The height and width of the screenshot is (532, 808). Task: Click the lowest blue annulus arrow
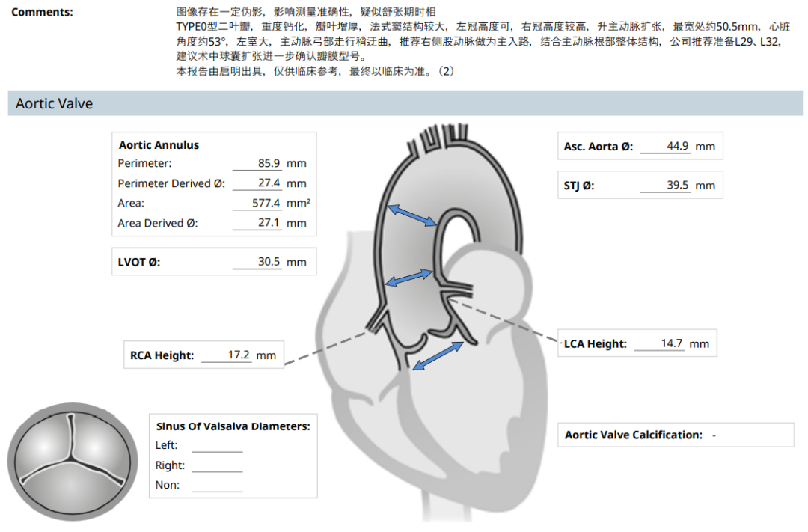pyautogui.click(x=438, y=357)
